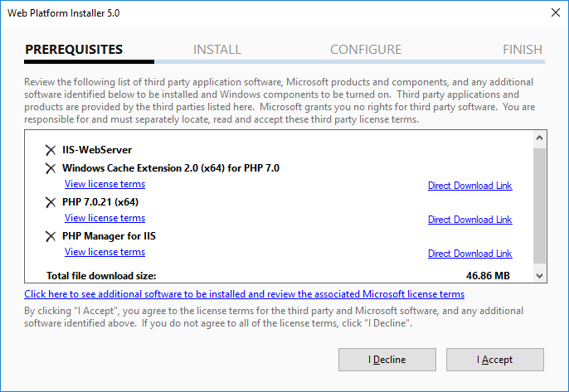Open Direct Download Link for PHP 7.0.21
Screen dimensions: 569x392
[x=470, y=220]
